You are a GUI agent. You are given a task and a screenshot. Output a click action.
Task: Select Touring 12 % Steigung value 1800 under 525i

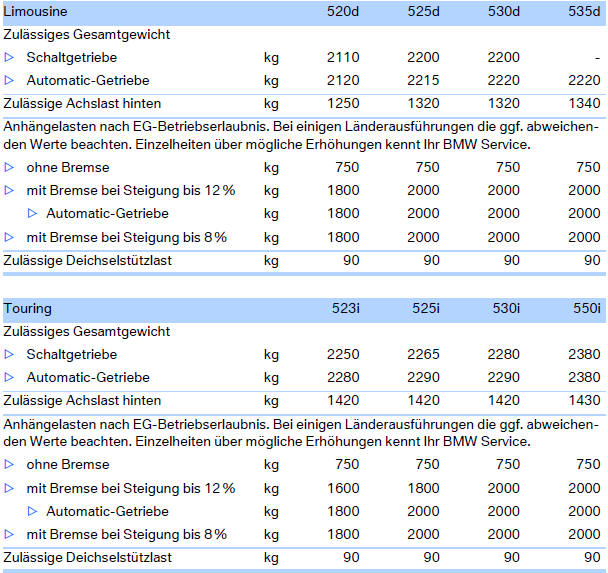pos(423,488)
